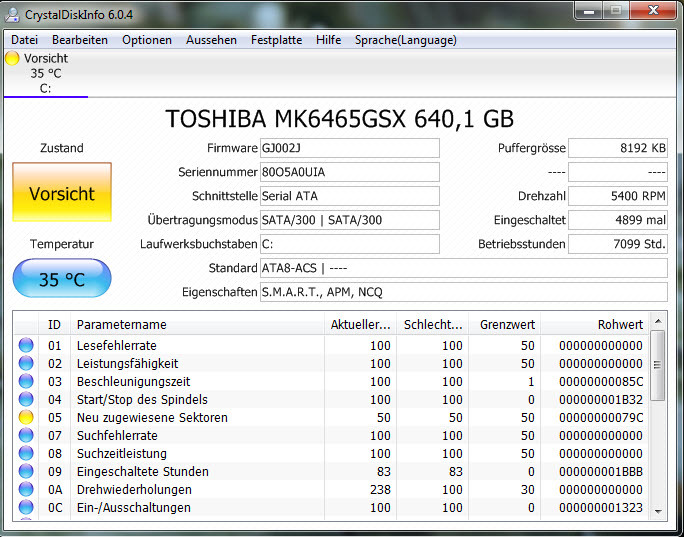Image resolution: width=684 pixels, height=537 pixels.
Task: Click the yellow Vorsicht status circle for drive C:
Action: pyautogui.click(x=12, y=58)
